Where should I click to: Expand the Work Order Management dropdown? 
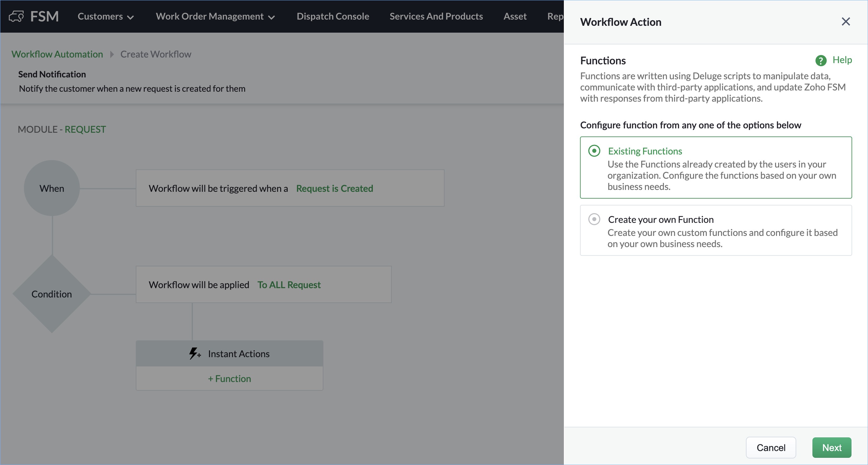pyautogui.click(x=215, y=16)
